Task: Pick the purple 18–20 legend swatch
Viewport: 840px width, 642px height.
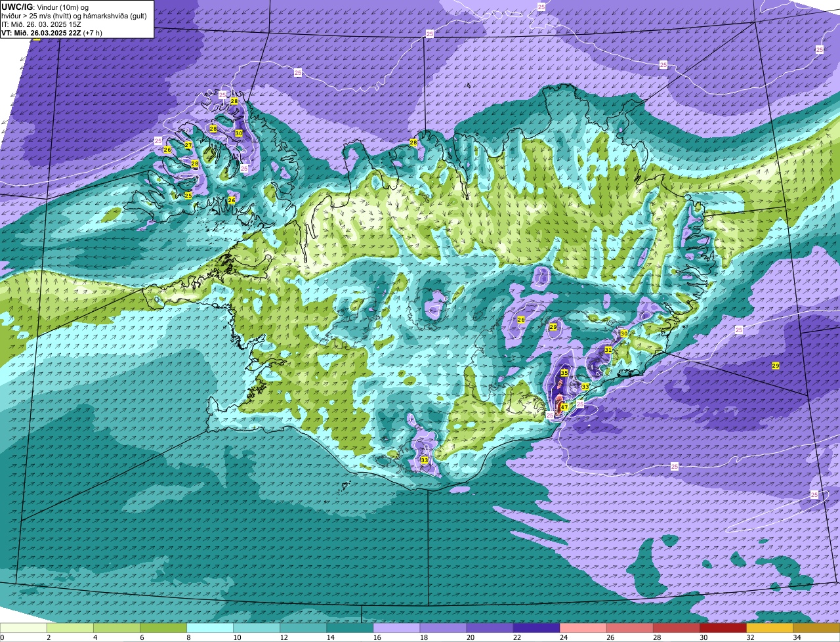Action: (443, 628)
